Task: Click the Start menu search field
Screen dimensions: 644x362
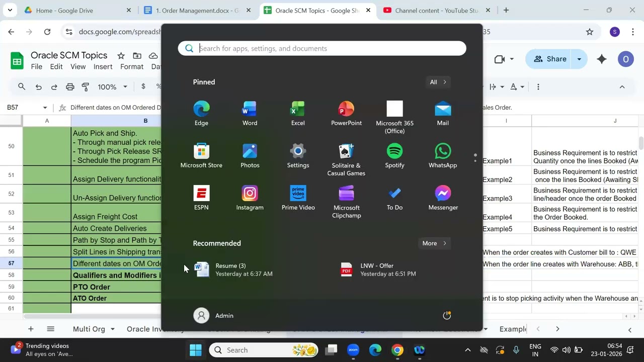Action: [322, 48]
